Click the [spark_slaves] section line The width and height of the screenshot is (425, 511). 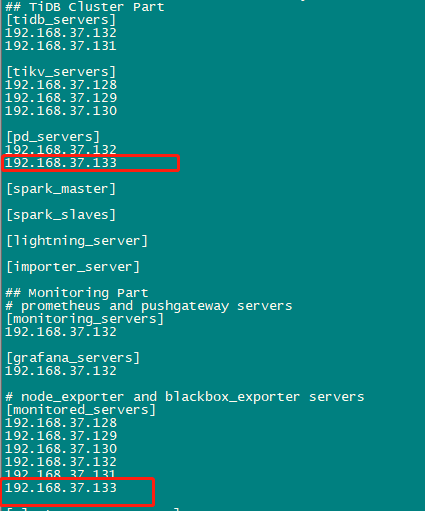coord(61,215)
